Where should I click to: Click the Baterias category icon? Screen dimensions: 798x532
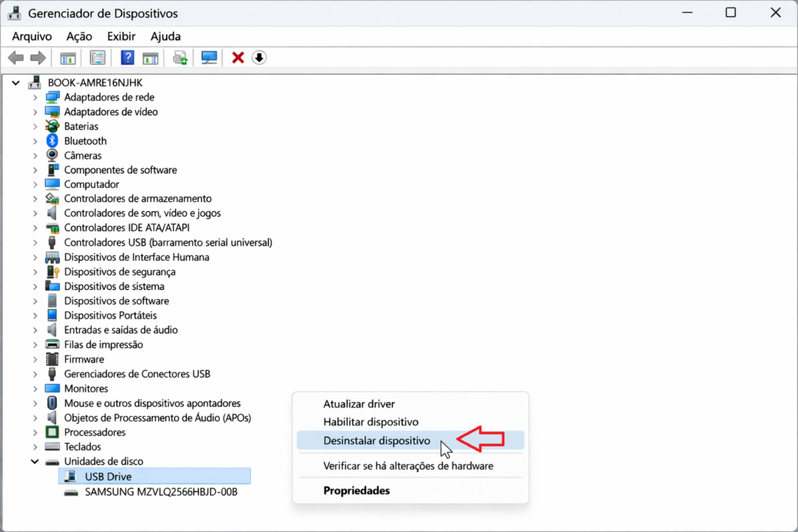(x=52, y=126)
